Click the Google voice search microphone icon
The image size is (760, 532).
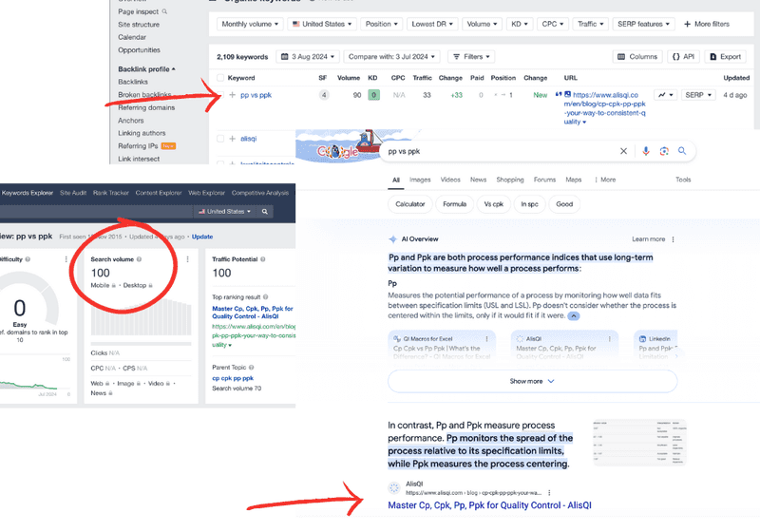(646, 151)
